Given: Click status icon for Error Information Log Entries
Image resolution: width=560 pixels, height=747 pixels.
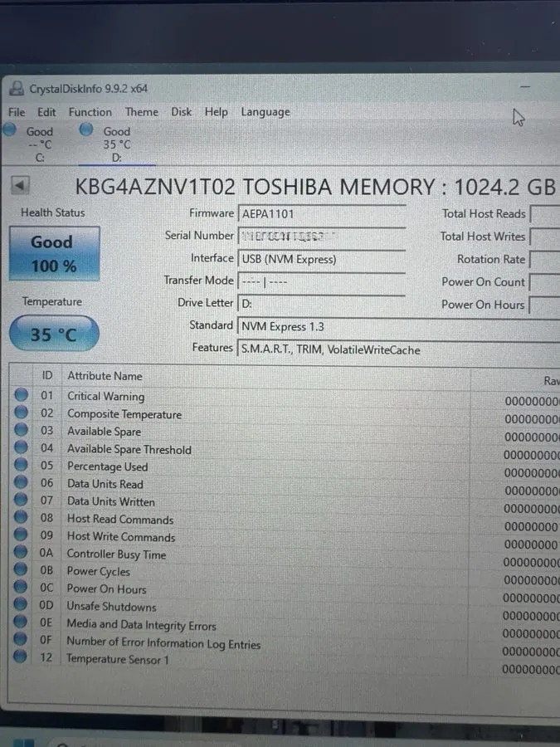Looking at the screenshot, I should tap(20, 638).
